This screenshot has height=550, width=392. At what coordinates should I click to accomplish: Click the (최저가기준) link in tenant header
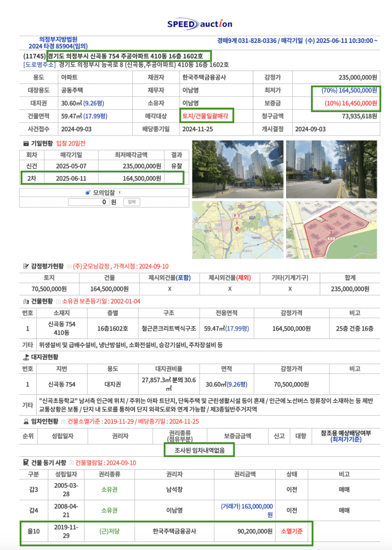346,439
